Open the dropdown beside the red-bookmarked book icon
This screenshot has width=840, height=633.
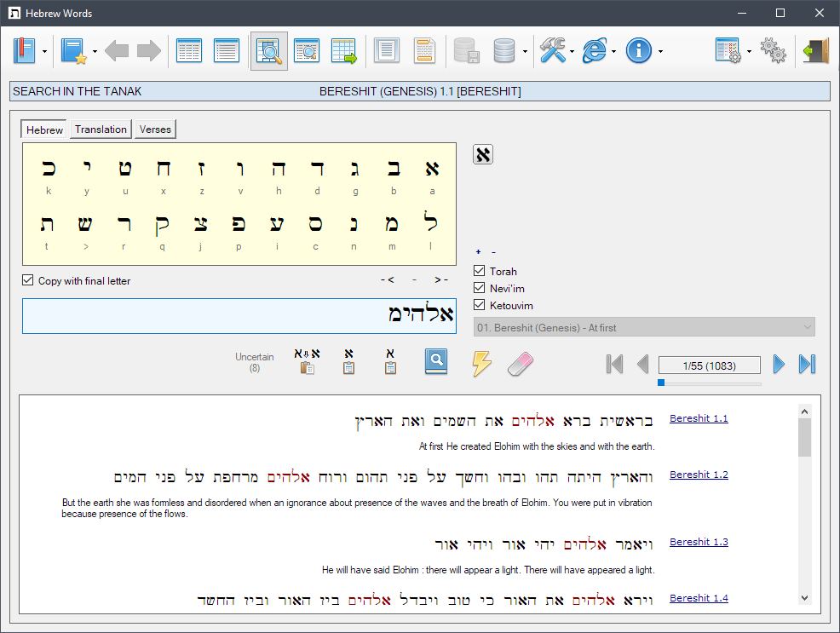[x=44, y=51]
